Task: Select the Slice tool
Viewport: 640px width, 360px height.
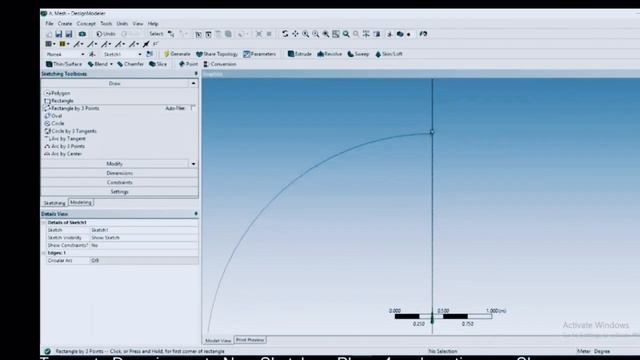Action: pyautogui.click(x=158, y=64)
